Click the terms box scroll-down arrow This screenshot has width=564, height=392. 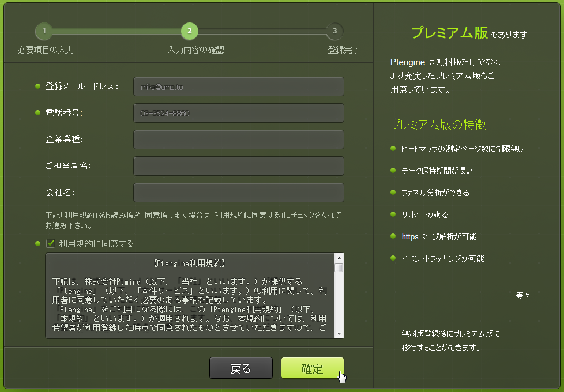[x=339, y=334]
